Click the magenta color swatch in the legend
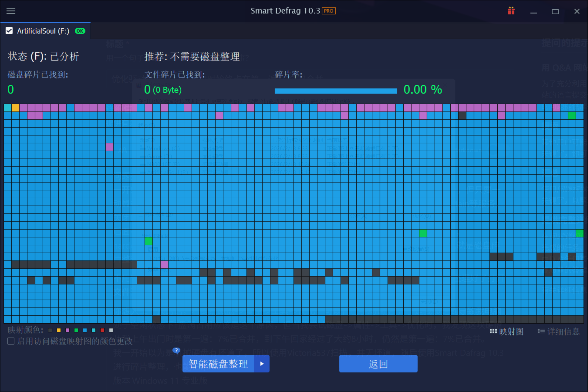This screenshot has height=392, width=588. (x=67, y=330)
